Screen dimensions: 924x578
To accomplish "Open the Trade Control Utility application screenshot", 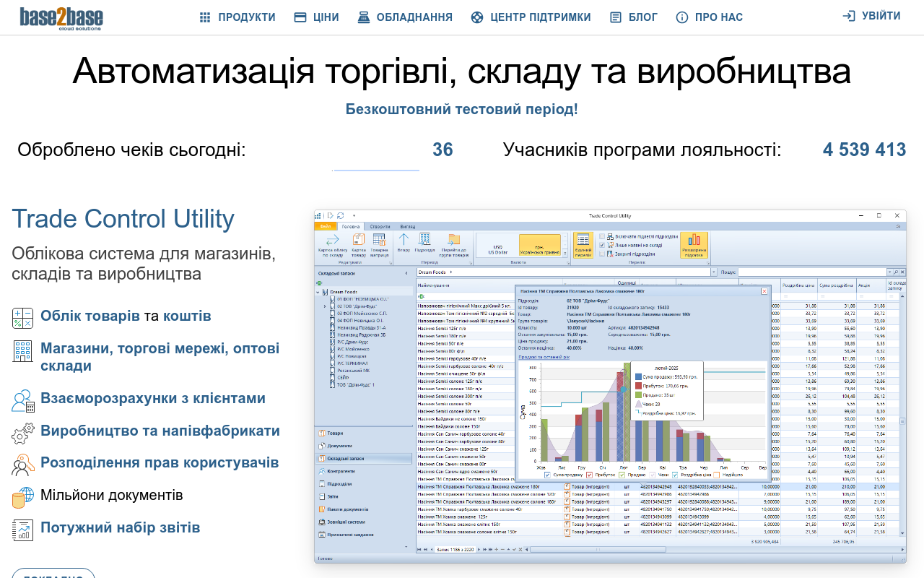I will coord(610,387).
